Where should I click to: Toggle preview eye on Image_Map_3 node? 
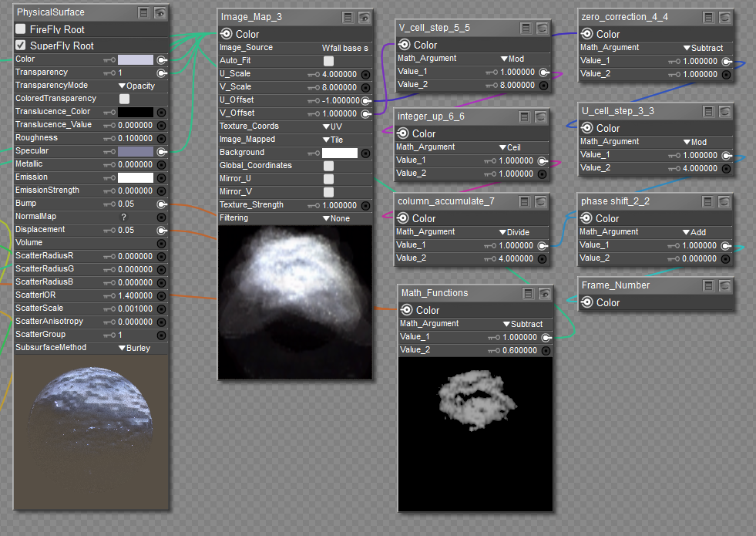tap(365, 18)
